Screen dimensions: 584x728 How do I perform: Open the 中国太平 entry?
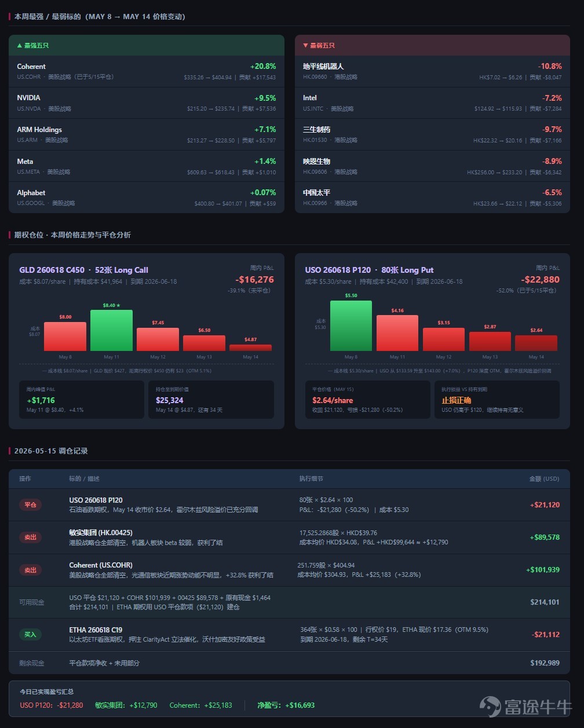[x=432, y=197]
